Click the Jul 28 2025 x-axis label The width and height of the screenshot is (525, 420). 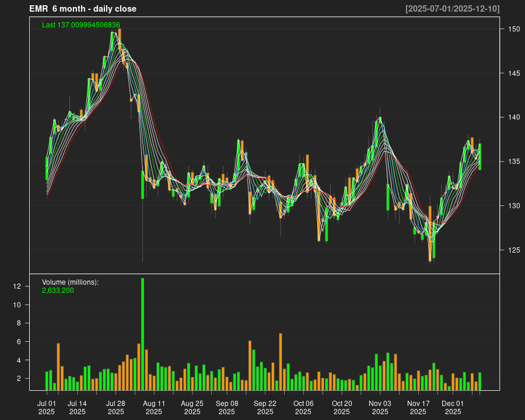(116, 407)
